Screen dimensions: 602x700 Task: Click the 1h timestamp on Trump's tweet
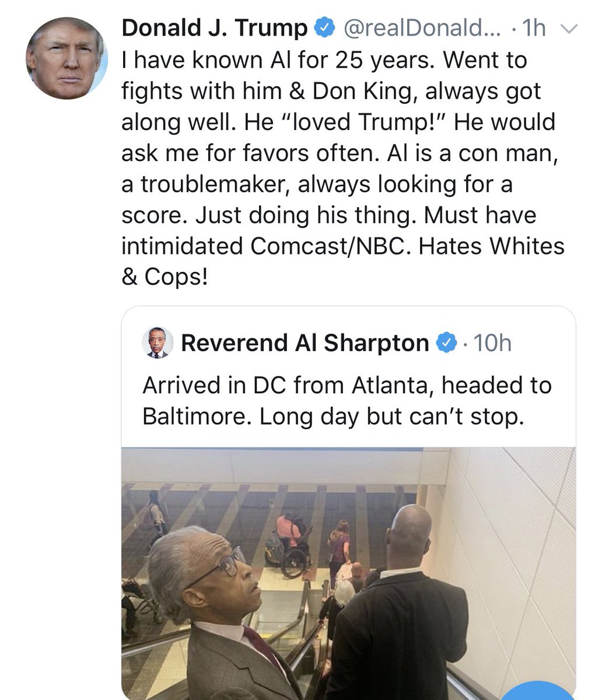532,28
